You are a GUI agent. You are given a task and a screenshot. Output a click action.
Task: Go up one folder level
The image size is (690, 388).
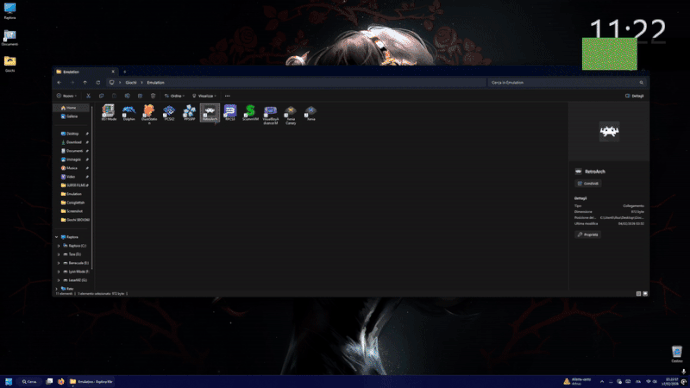coord(85,82)
